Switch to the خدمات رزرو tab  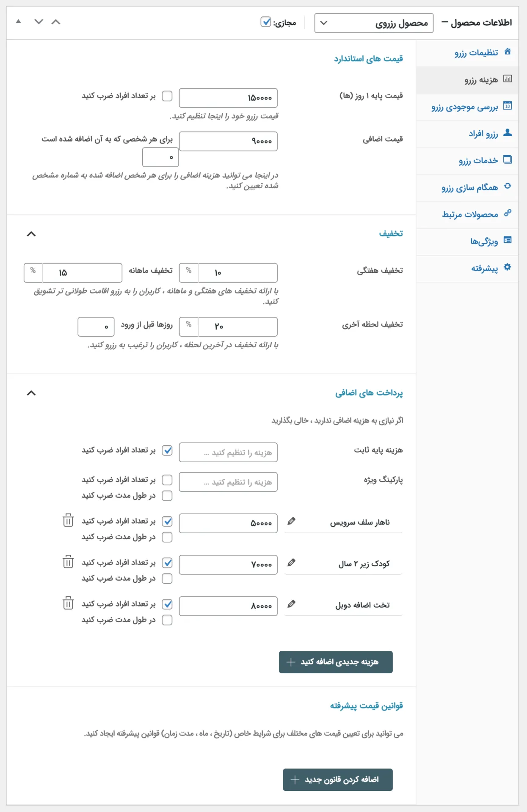467,161
